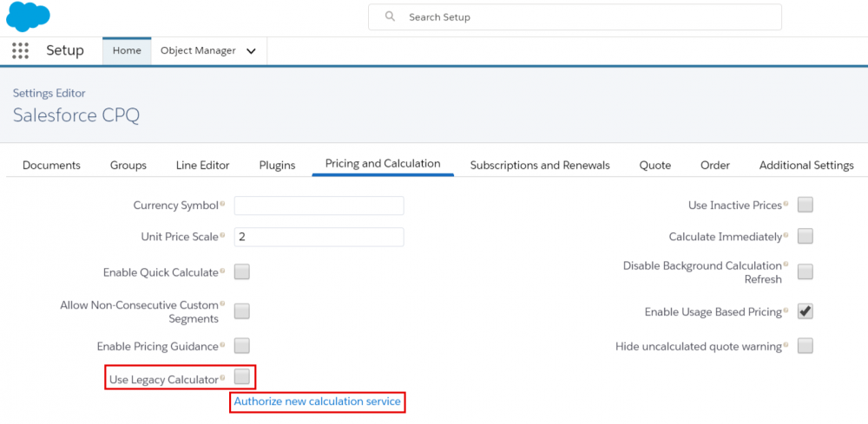This screenshot has width=868, height=424.
Task: Click Authorize new calculation service link
Action: [317, 401]
